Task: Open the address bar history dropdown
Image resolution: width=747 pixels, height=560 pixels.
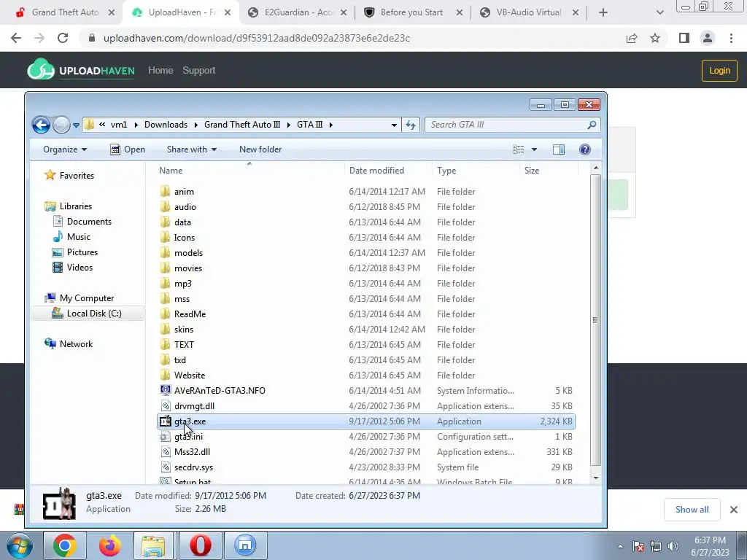Action: click(394, 125)
